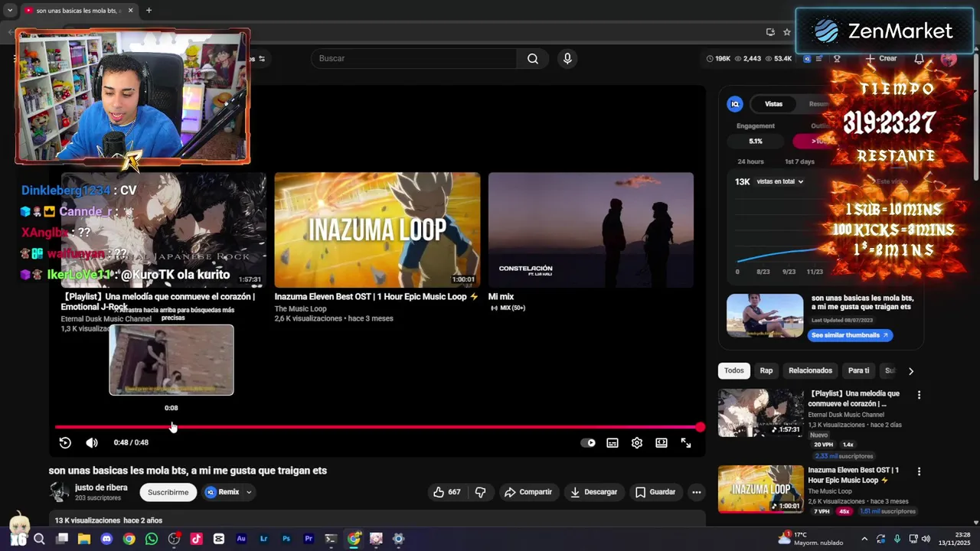Select the '24 hours' range

click(x=750, y=161)
